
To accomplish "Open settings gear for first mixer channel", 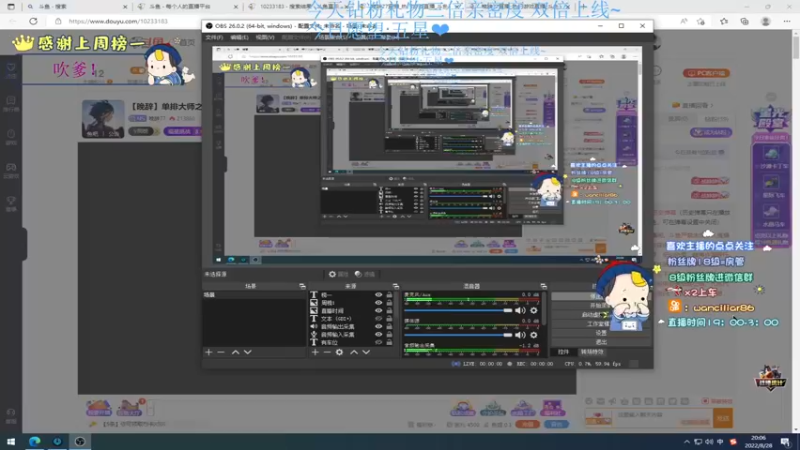I will pyautogui.click(x=534, y=310).
